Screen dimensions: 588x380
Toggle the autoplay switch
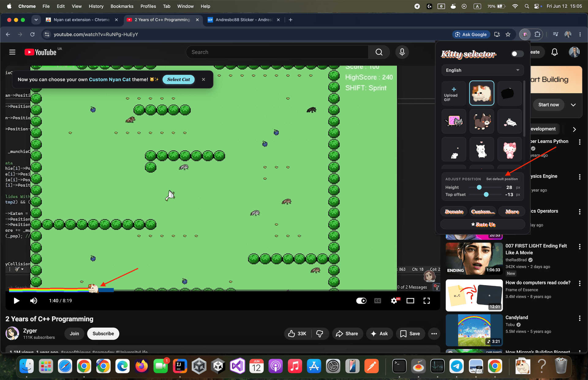click(361, 301)
